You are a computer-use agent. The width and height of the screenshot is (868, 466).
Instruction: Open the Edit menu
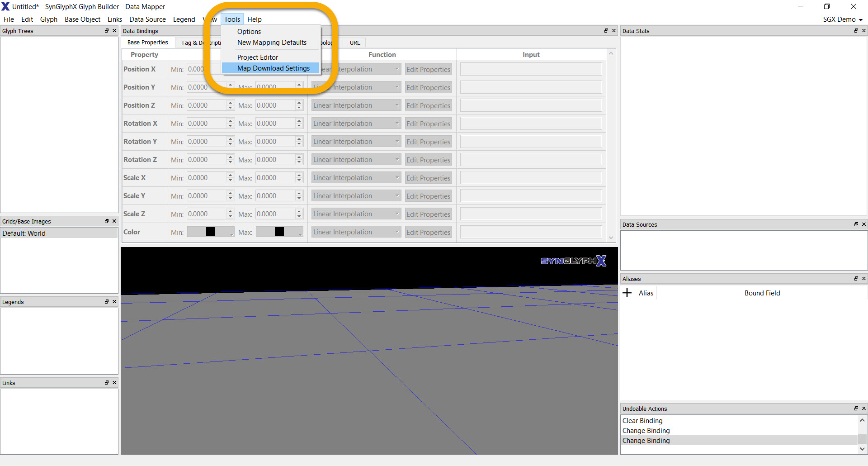tap(27, 19)
